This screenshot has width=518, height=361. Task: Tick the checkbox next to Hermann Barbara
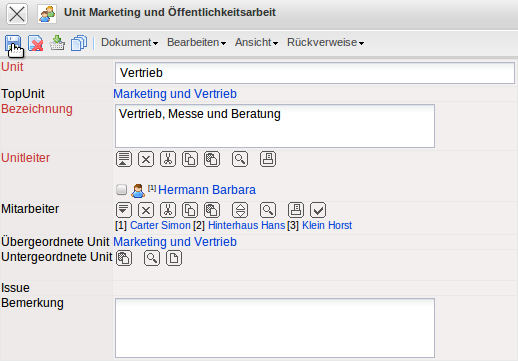tap(121, 190)
